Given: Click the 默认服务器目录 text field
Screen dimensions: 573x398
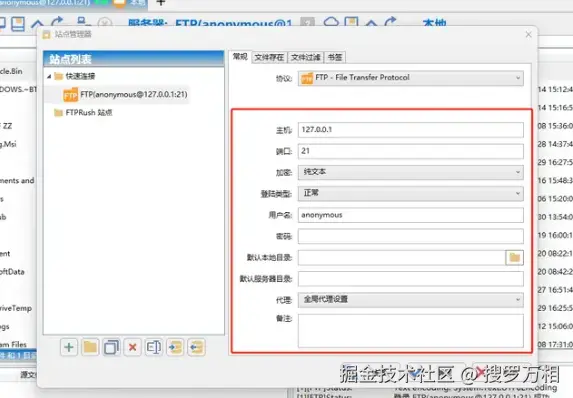Looking at the screenshot, I should tap(410, 279).
